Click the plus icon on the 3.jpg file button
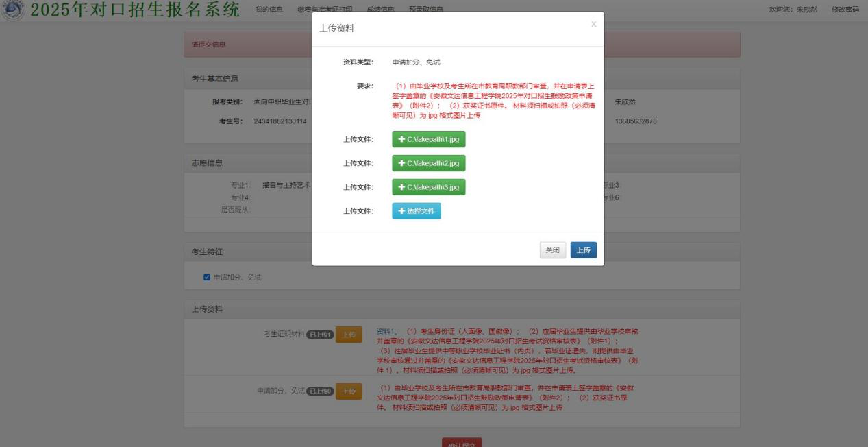The height and width of the screenshot is (447, 868). tap(401, 187)
